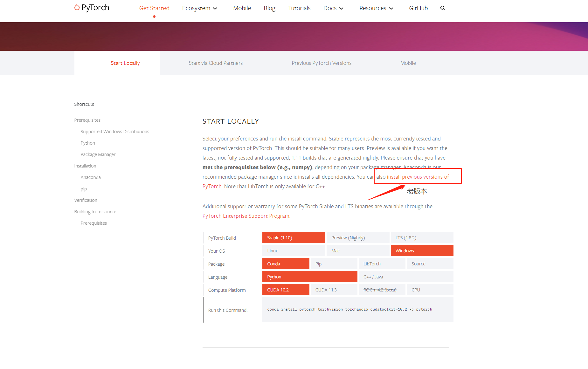Expand the Docs dropdown menu
588x369 pixels.
coord(333,8)
